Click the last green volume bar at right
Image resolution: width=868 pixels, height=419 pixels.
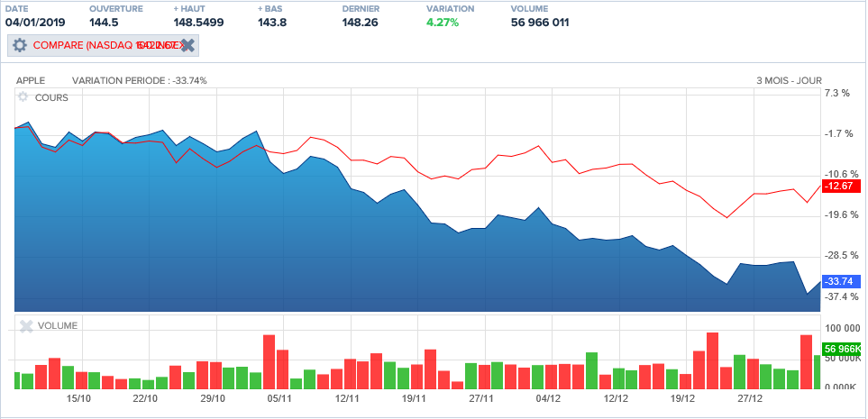tap(817, 372)
